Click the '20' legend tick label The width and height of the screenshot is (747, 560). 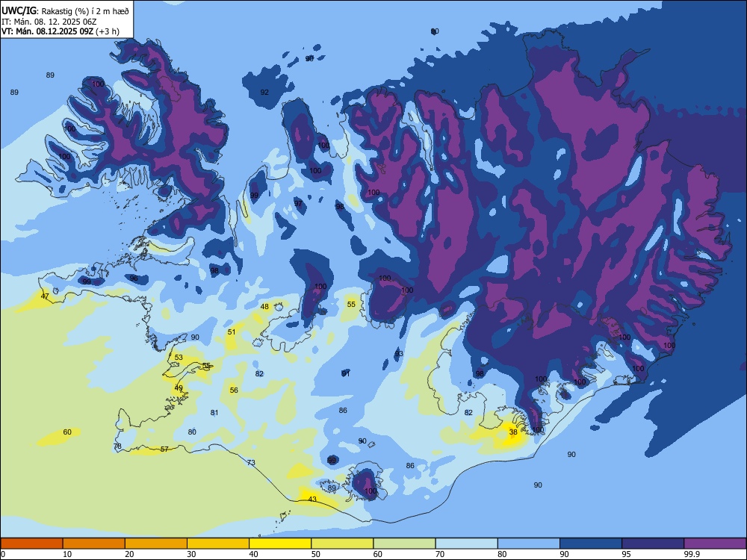pyautogui.click(x=129, y=554)
